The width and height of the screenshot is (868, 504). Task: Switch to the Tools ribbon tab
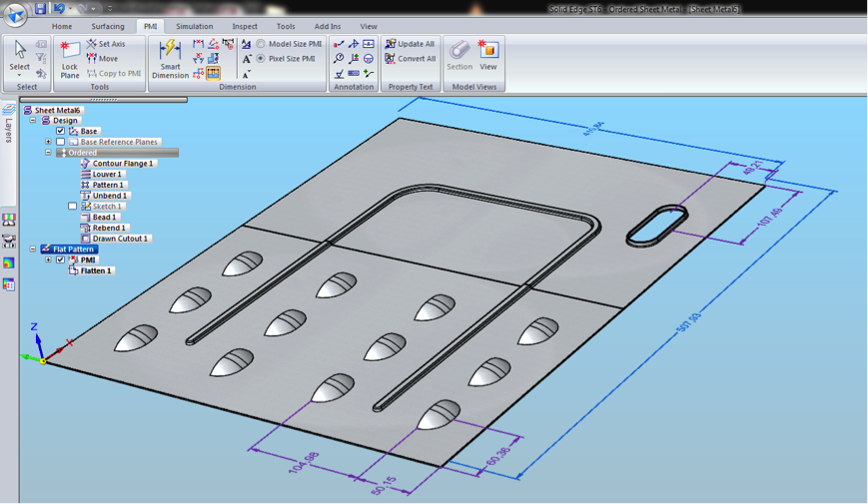click(286, 26)
